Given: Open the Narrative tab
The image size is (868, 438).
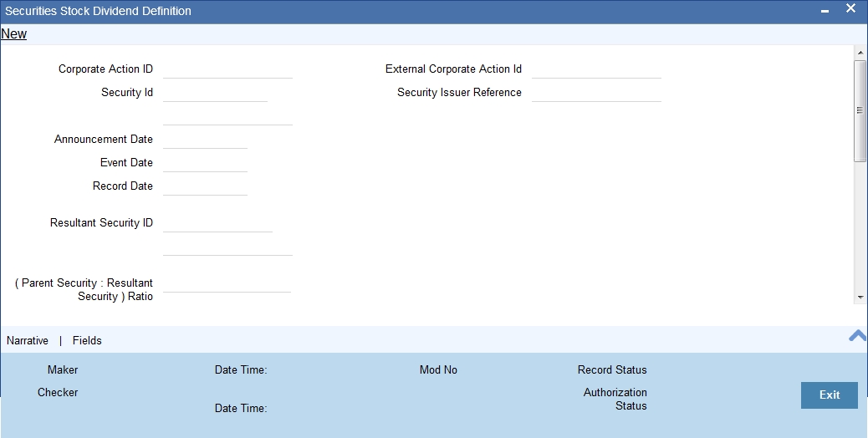Looking at the screenshot, I should point(28,341).
